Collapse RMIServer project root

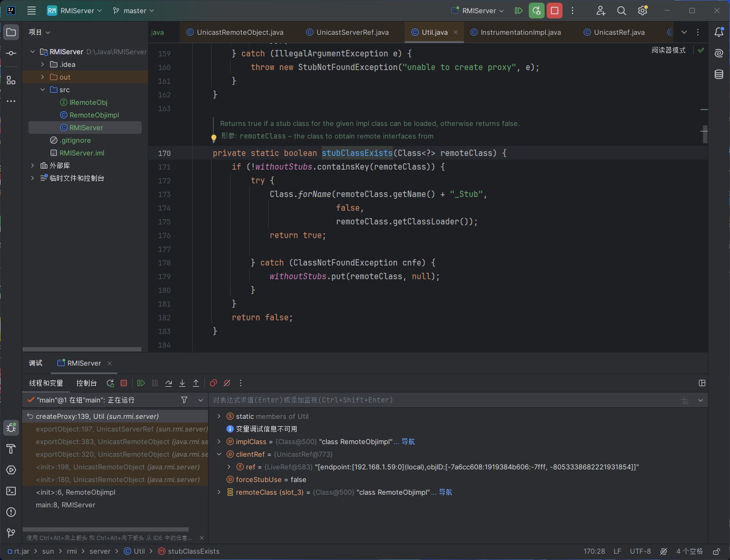pos(33,52)
